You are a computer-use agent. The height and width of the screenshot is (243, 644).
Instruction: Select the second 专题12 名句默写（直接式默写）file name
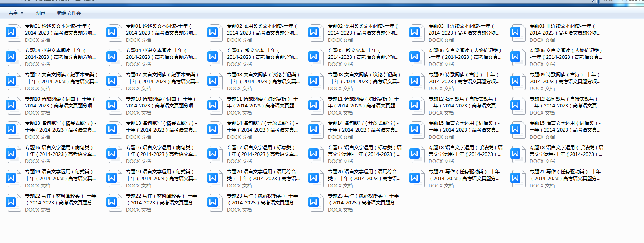click(565, 102)
